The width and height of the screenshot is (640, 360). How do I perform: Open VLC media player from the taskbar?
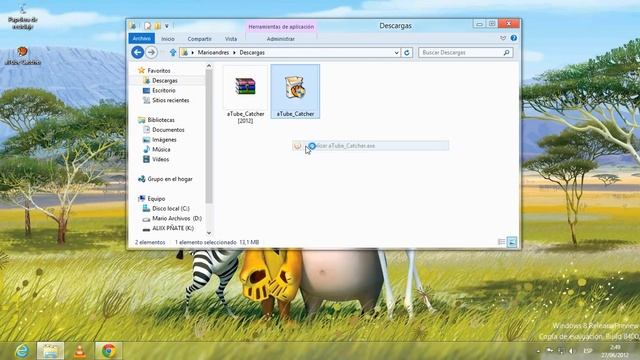[80, 351]
